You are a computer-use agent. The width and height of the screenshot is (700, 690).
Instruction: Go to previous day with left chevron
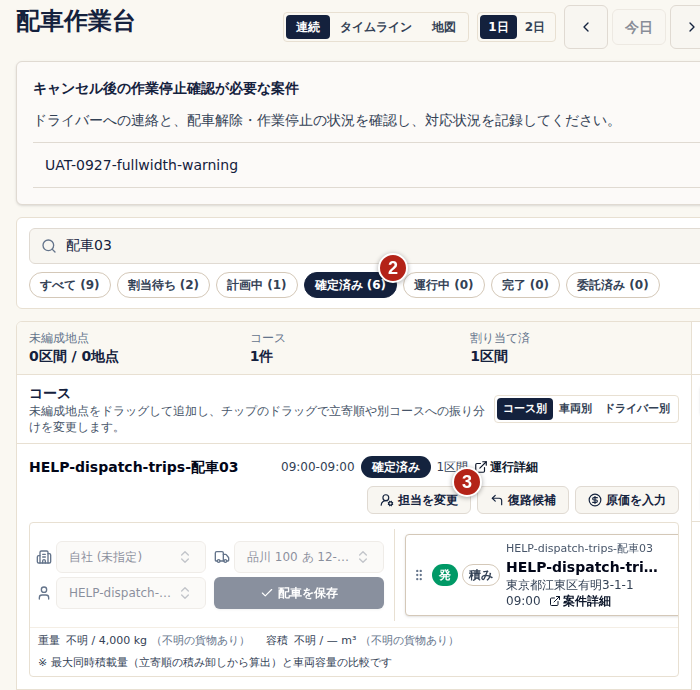click(x=586, y=27)
